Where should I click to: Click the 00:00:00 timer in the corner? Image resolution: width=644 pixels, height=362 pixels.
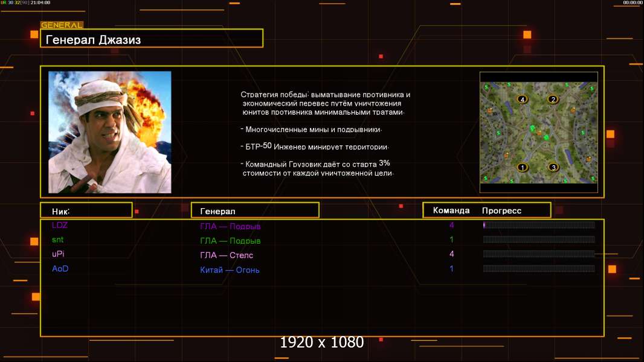633,2
